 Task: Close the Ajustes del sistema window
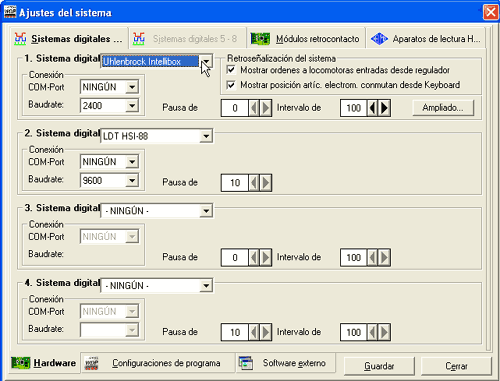tap(491, 12)
